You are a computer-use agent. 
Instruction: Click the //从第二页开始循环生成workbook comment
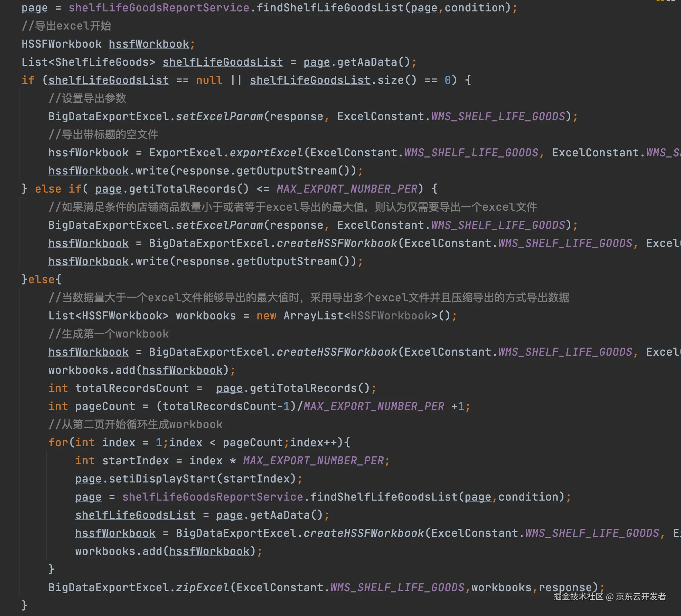coord(135,424)
